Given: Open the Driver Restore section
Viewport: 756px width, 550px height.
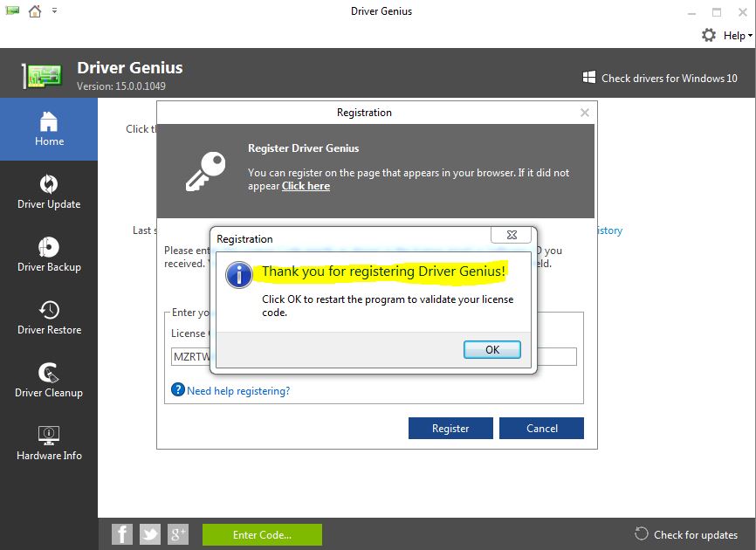Looking at the screenshot, I should 49,318.
